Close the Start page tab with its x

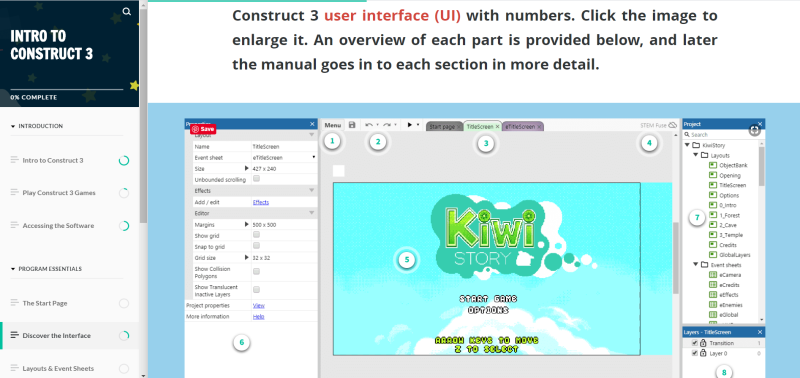click(x=458, y=127)
